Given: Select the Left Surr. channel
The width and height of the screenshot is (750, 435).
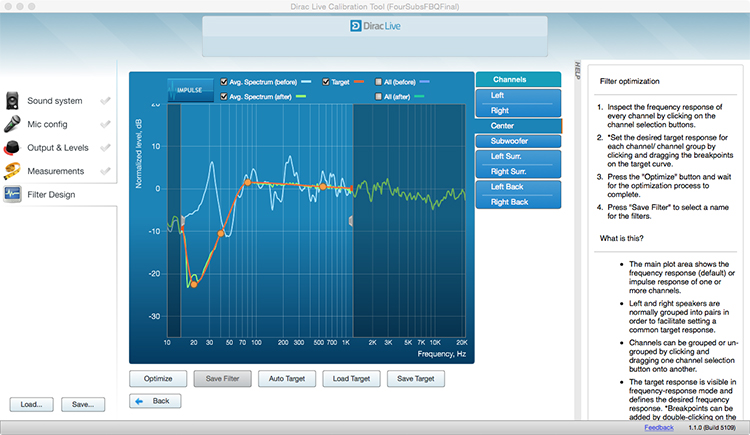Looking at the screenshot, I should coord(518,156).
